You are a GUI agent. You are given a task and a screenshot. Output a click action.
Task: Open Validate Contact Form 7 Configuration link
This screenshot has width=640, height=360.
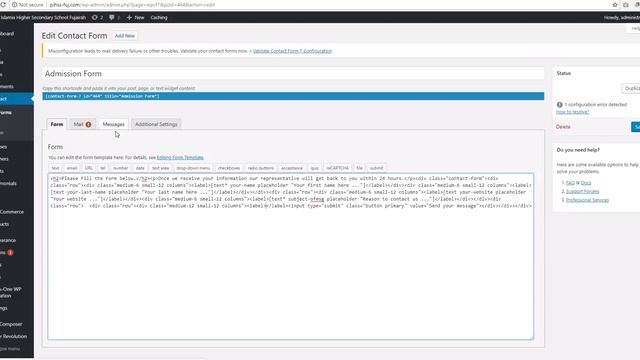coord(292,51)
